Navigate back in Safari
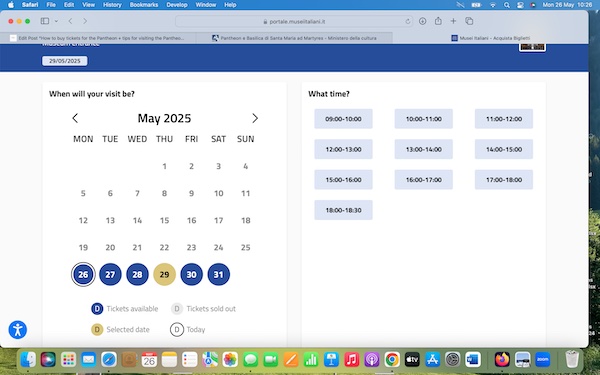The height and width of the screenshot is (375, 600). (x=70, y=21)
